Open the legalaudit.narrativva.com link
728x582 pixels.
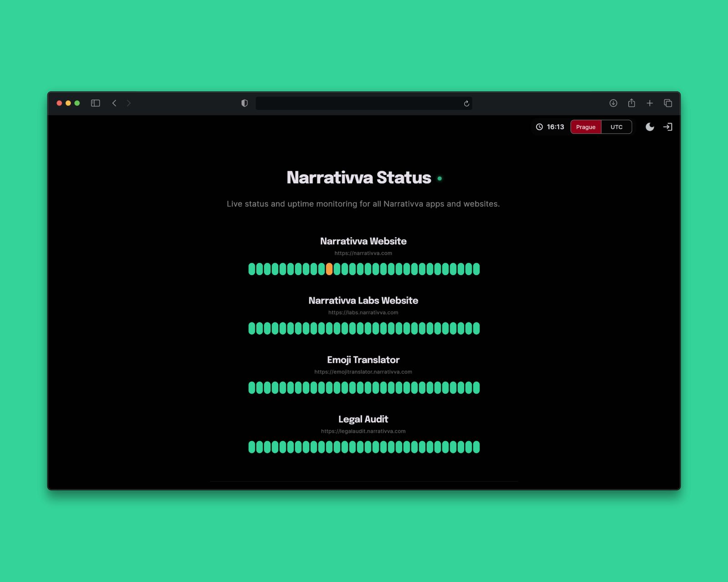pyautogui.click(x=363, y=431)
